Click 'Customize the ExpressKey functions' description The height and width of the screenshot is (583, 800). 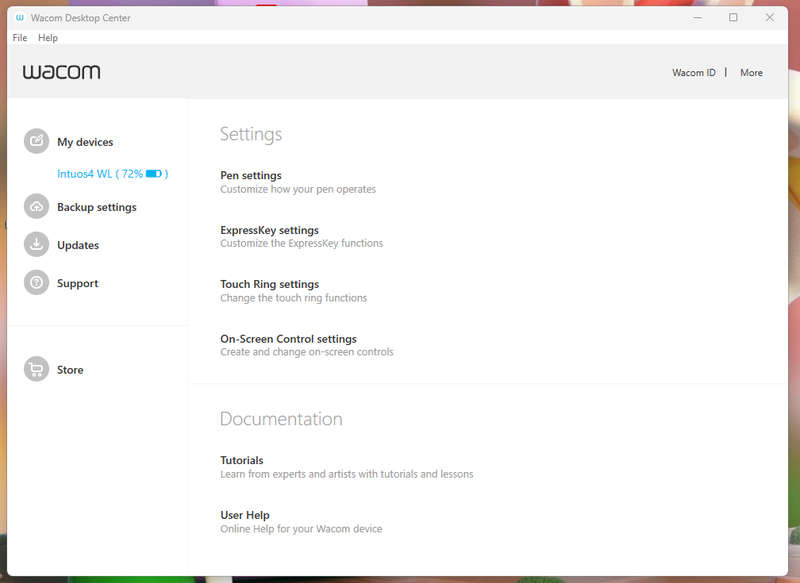coord(302,243)
